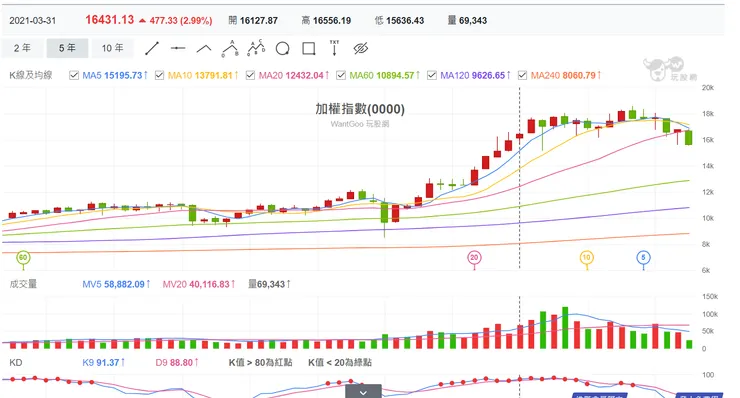Image resolution: width=740 pixels, height=398 pixels.
Task: Select the angle polyline drawing tool
Action: coord(204,48)
